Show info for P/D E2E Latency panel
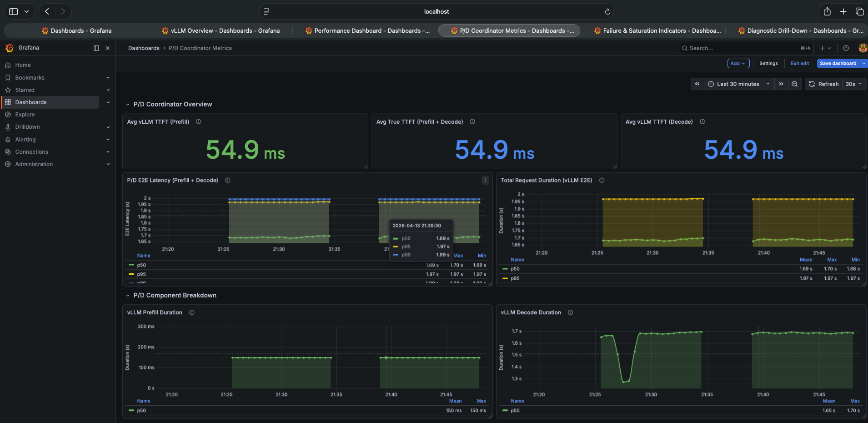 228,181
